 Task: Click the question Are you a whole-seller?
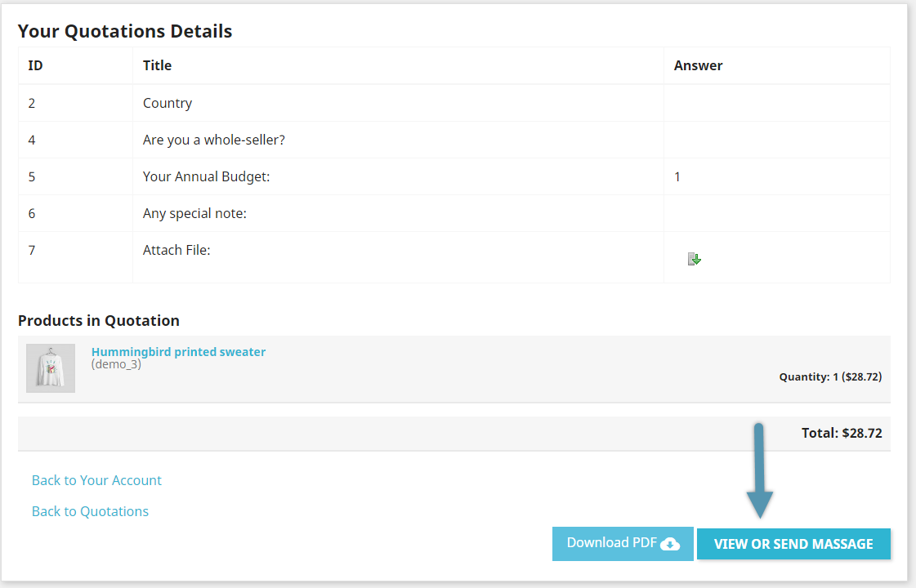[x=212, y=140]
